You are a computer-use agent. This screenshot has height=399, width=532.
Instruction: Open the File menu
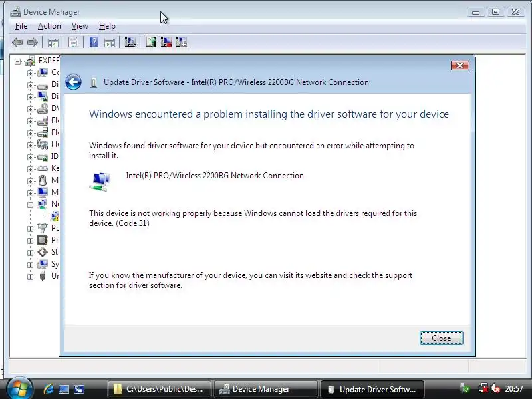click(21, 26)
